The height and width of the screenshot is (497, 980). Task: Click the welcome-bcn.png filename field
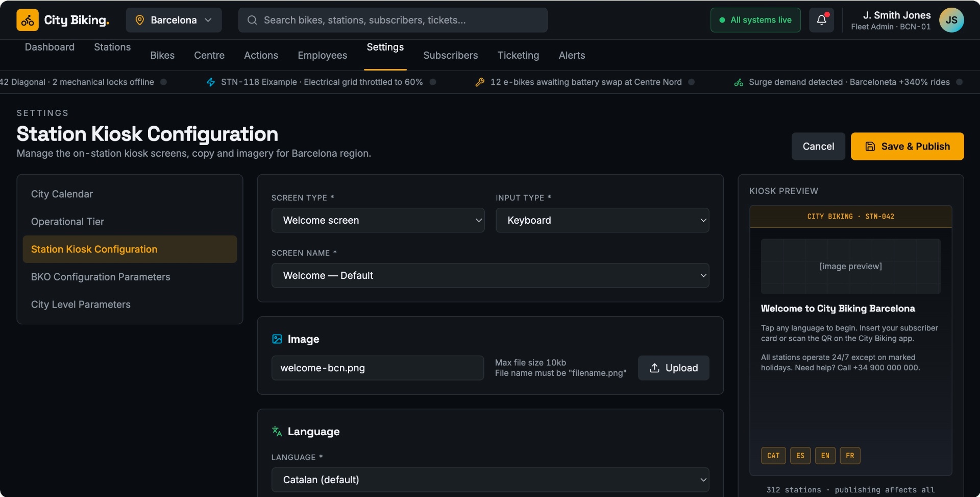[x=378, y=368]
